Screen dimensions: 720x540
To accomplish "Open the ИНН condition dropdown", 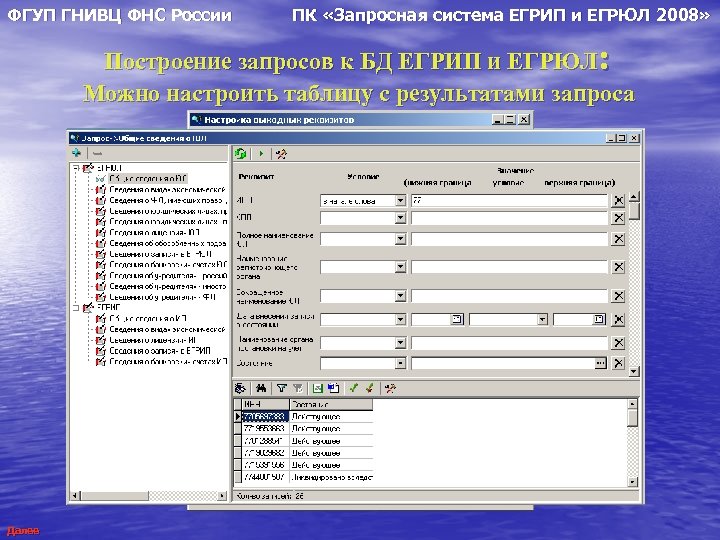I will click(x=400, y=201).
